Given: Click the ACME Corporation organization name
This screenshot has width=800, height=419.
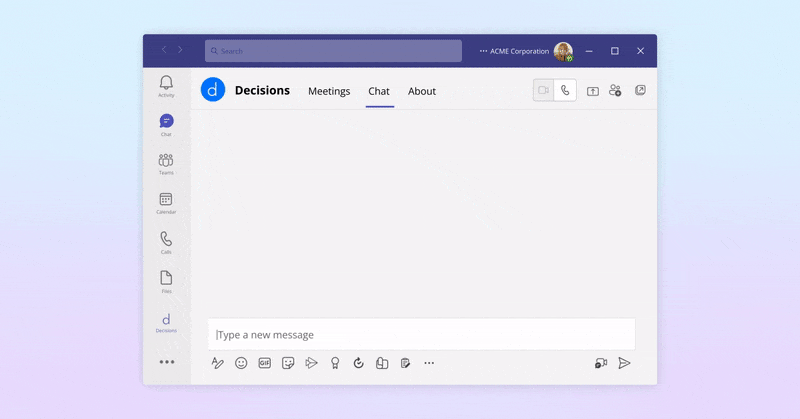Looking at the screenshot, I should [519, 51].
